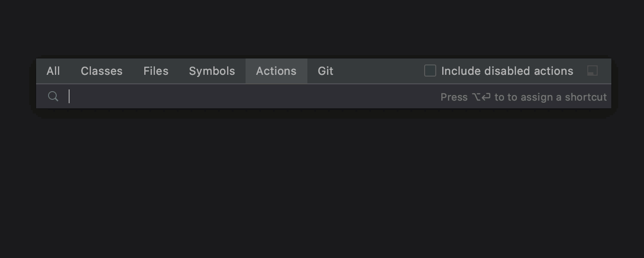Choose the highlighted Actions tab
This screenshot has width=644, height=258.
[x=276, y=71]
